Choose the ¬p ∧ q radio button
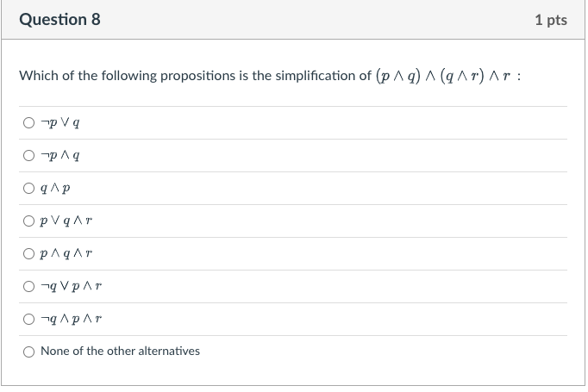The image size is (588, 392). point(29,156)
